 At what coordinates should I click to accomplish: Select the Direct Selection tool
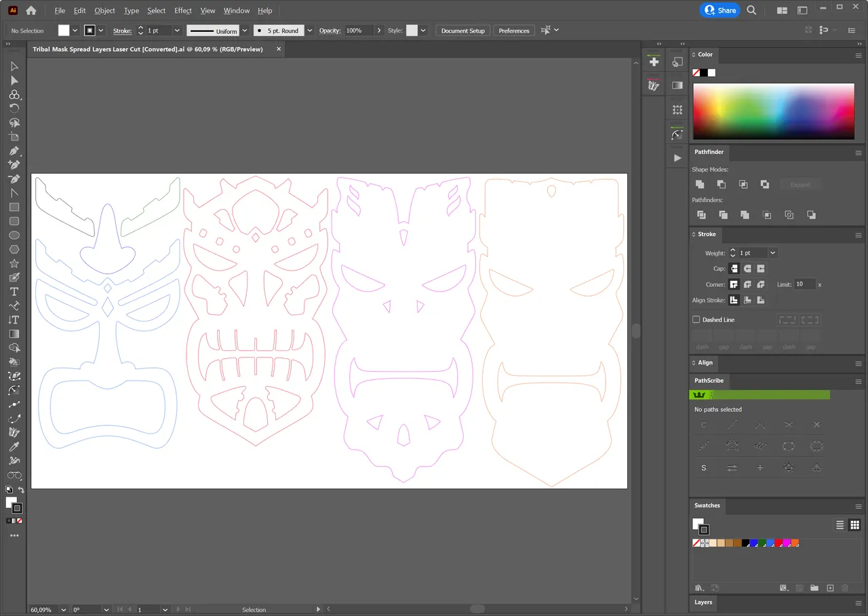[14, 81]
